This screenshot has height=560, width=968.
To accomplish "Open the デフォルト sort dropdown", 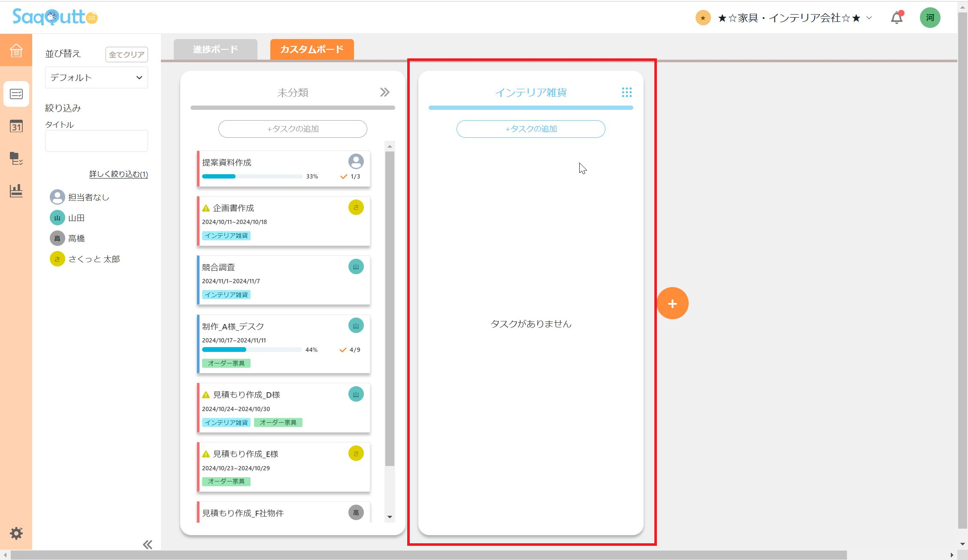I will pos(96,78).
